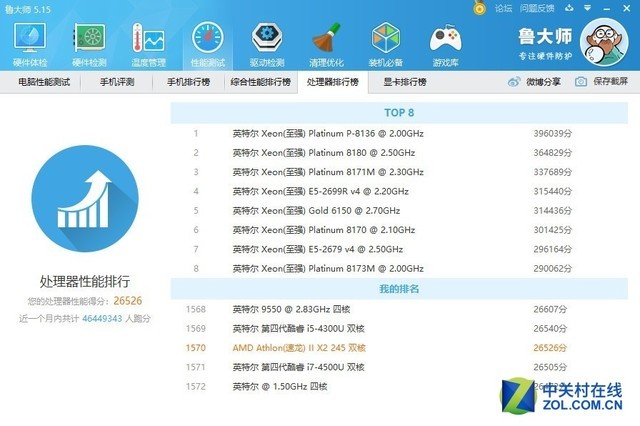
Task: Open 硬件检测 hardware detection icon
Action: pyautogui.click(x=89, y=45)
